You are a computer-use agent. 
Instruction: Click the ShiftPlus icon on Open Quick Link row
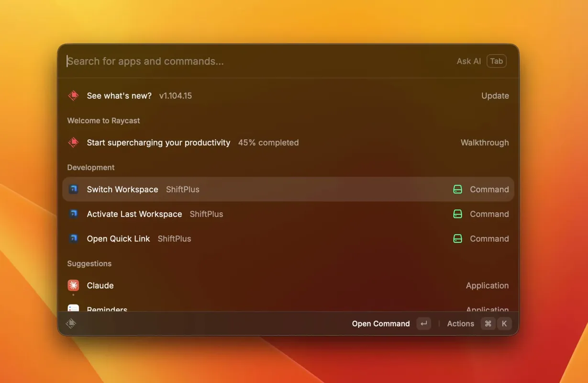[x=73, y=238]
